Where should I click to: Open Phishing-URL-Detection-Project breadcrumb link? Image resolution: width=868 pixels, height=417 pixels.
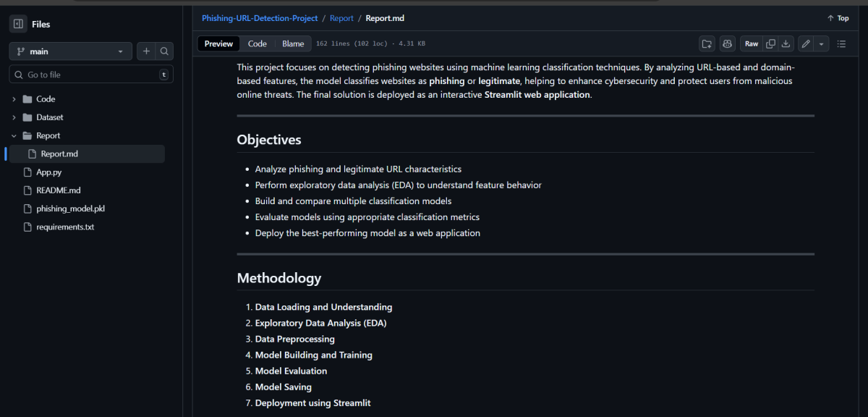259,18
